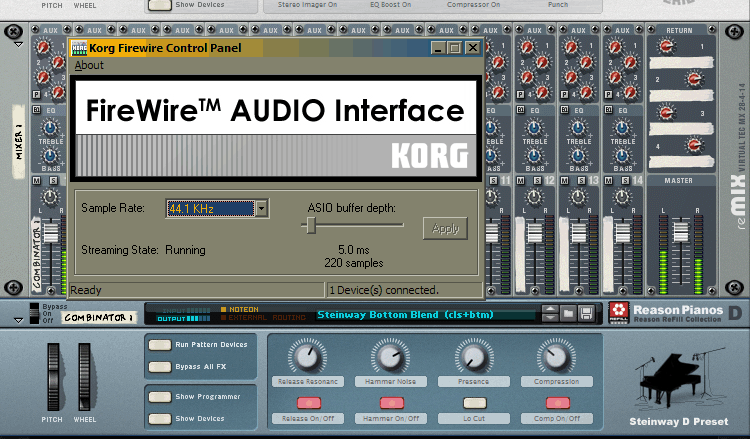The image size is (750, 439).
Task: Click the channel 13 level fader
Action: coord(579,233)
